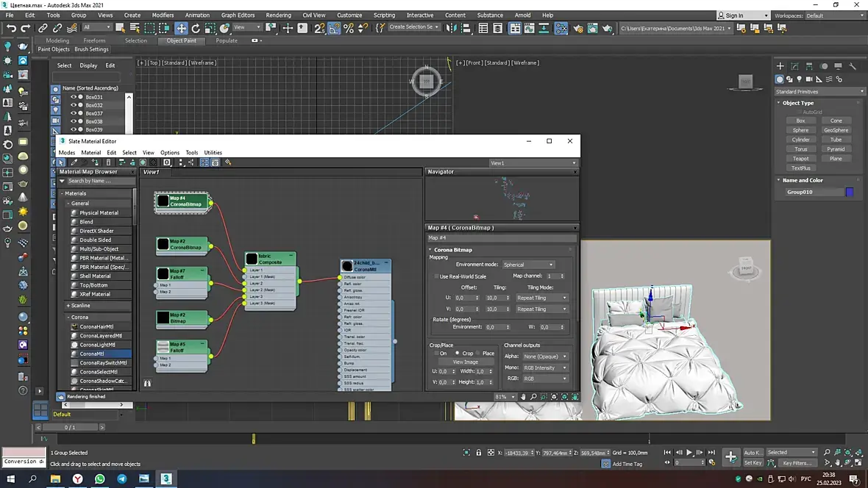Image resolution: width=868 pixels, height=488 pixels.
Task: Click the View Image button
Action: pyautogui.click(x=465, y=362)
